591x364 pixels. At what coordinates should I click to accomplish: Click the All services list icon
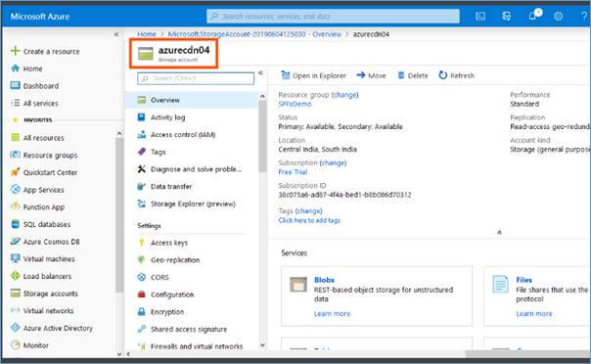click(15, 103)
